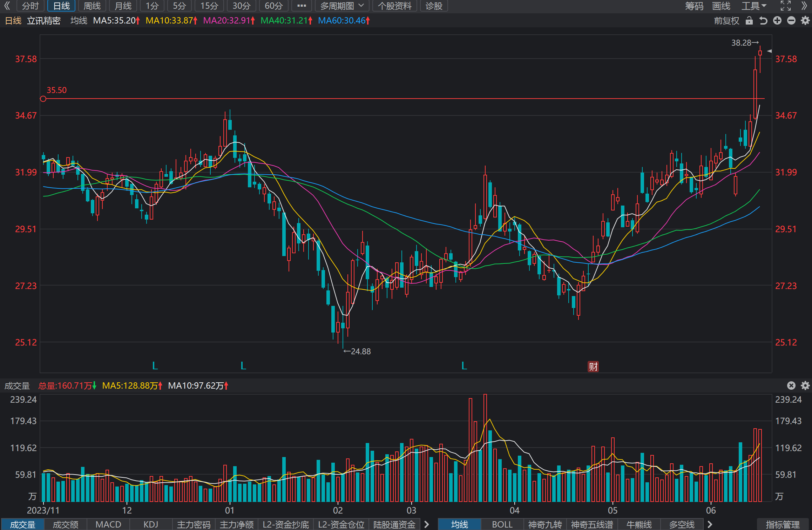Image resolution: width=812 pixels, height=530 pixels.
Task: Click the right double-chevron expand icon
Action: [x=804, y=6]
